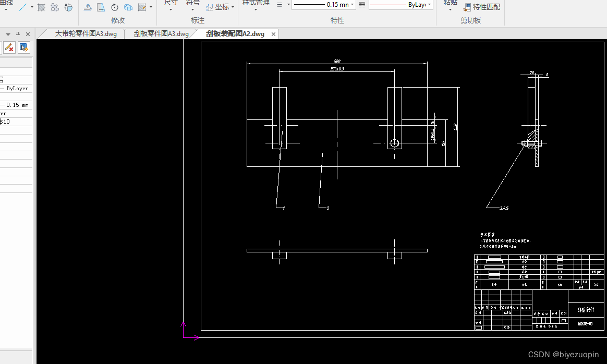Select the Rotate tool icon
The height and width of the screenshot is (364, 607).
[x=115, y=7]
